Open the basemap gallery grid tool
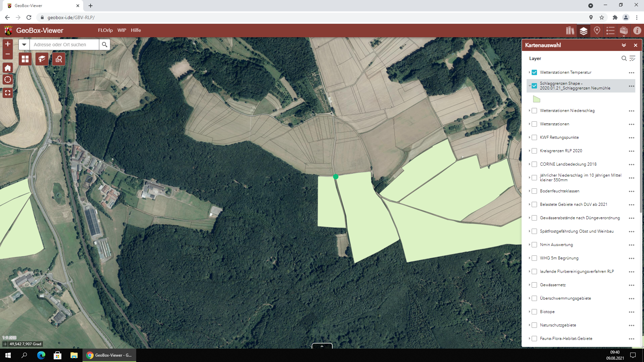The height and width of the screenshot is (362, 644). click(25, 59)
